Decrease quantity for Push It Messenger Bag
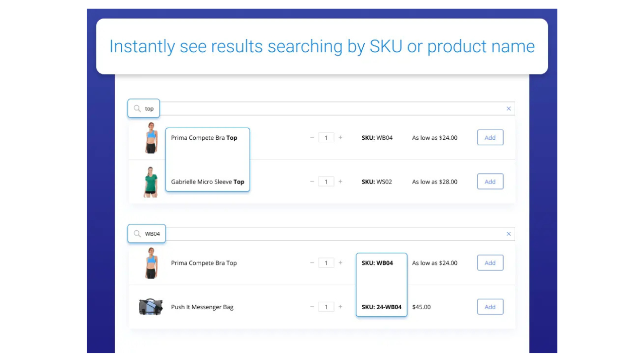The height and width of the screenshot is (362, 644). pyautogui.click(x=312, y=307)
